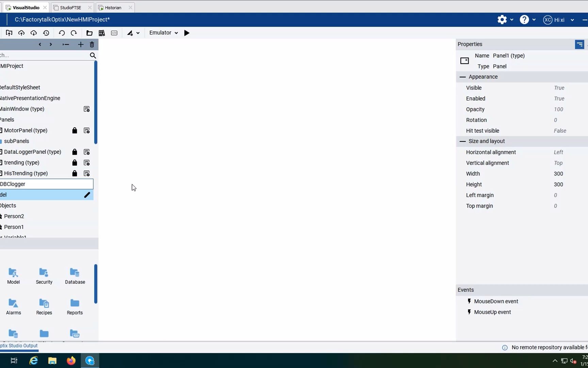This screenshot has width=588, height=368.
Task: Open trending (type) editor icon
Action: [x=87, y=163]
